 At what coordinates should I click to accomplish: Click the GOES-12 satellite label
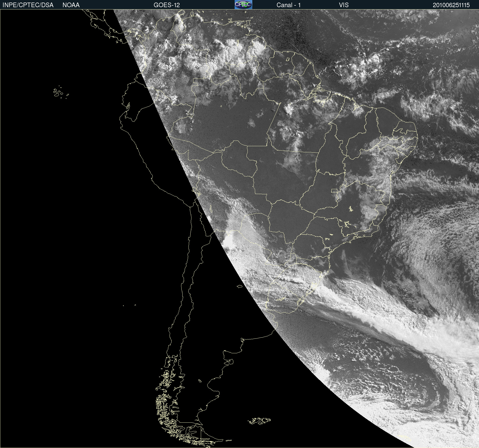click(x=167, y=5)
